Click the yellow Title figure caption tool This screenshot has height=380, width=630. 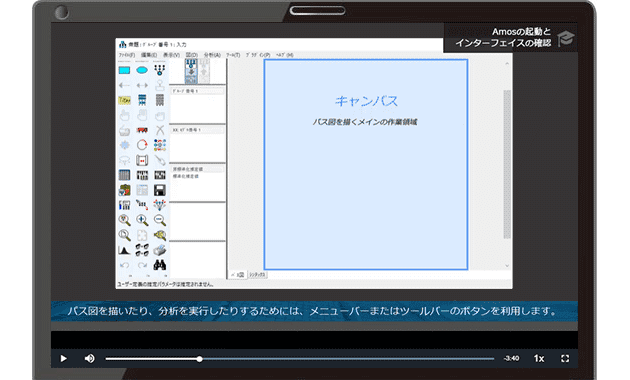tap(125, 100)
